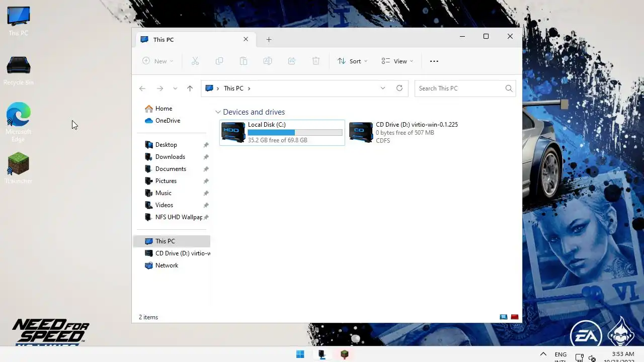Select Local Disk (C:) drive icon

coord(233,132)
